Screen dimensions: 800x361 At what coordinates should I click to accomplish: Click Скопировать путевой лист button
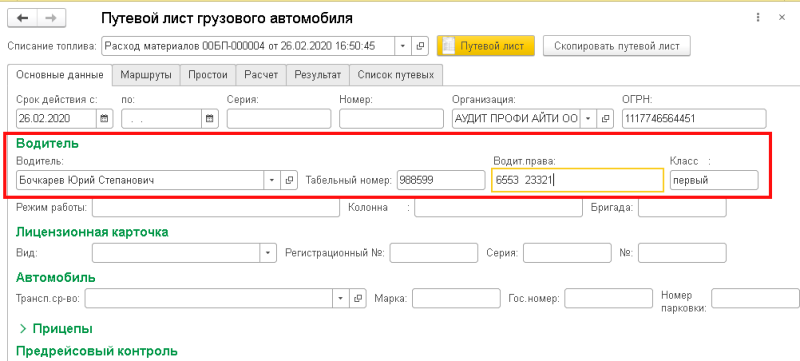pos(616,46)
